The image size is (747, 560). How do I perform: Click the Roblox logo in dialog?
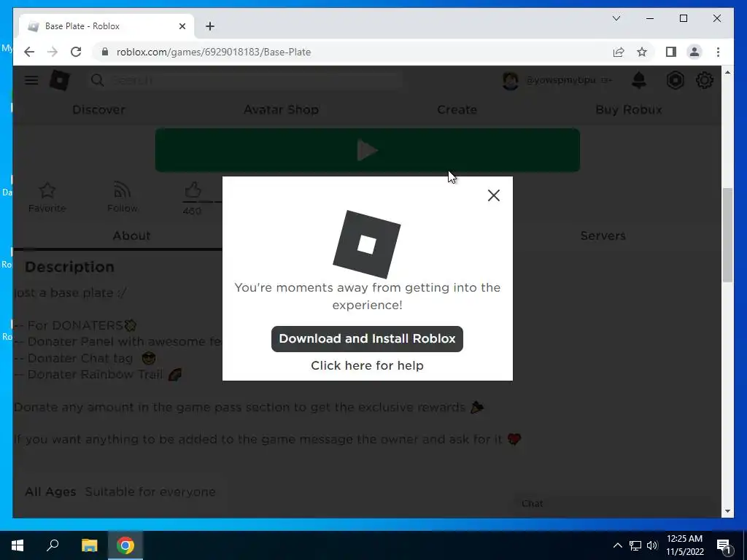pyautogui.click(x=367, y=244)
